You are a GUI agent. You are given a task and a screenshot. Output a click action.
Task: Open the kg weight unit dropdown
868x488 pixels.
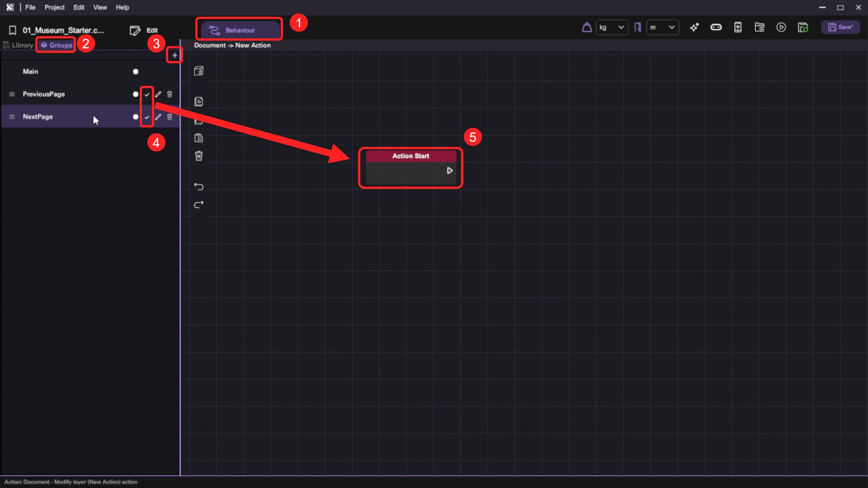(612, 28)
